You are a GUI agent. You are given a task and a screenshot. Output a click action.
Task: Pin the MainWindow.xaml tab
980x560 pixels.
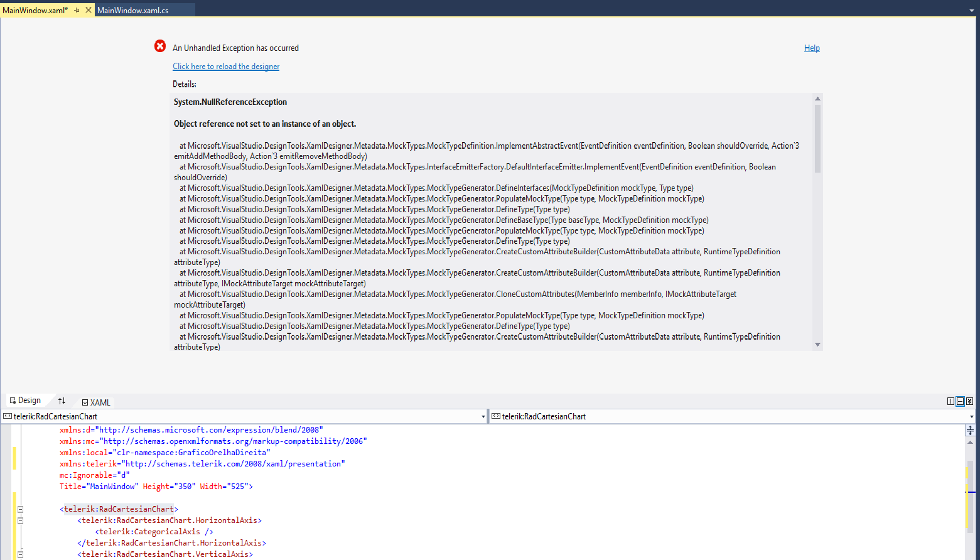pyautogui.click(x=77, y=10)
